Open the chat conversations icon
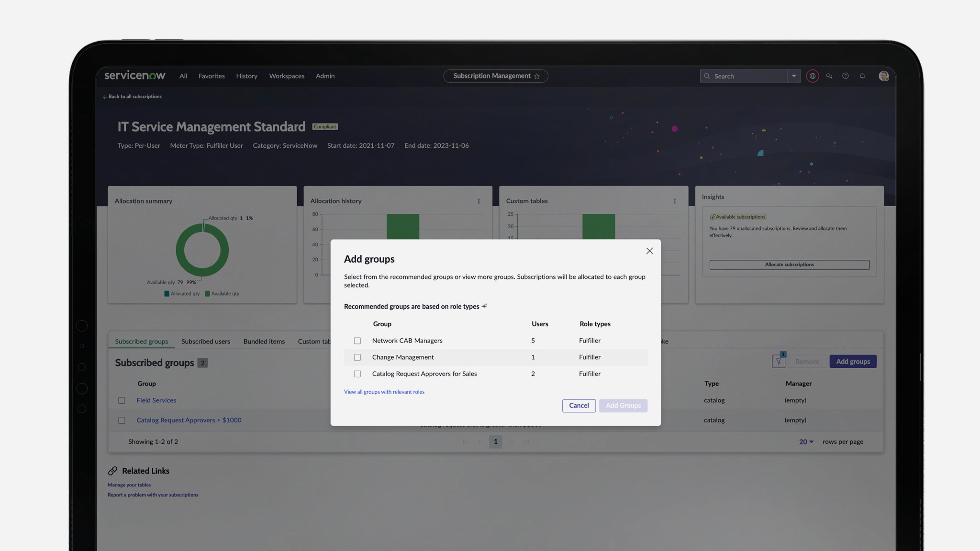Image resolution: width=980 pixels, height=551 pixels. click(829, 76)
